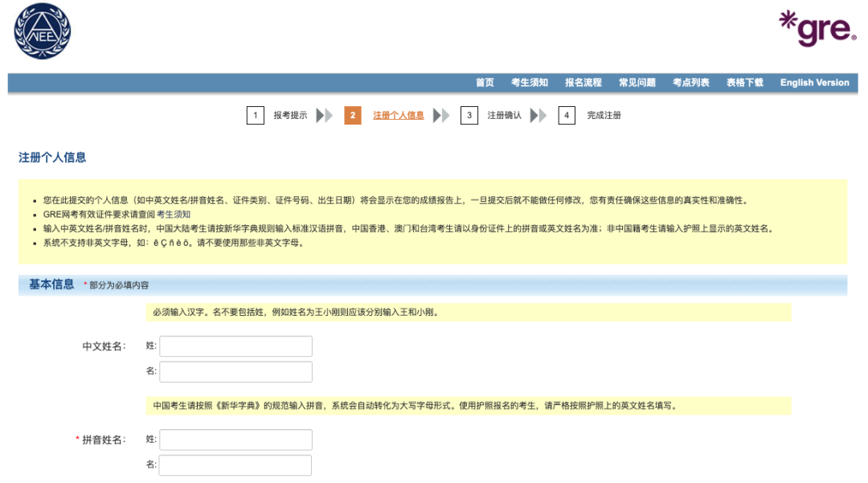Click the 中文姓名 given name 名 field
This screenshot has width=868, height=483.
coord(235,371)
